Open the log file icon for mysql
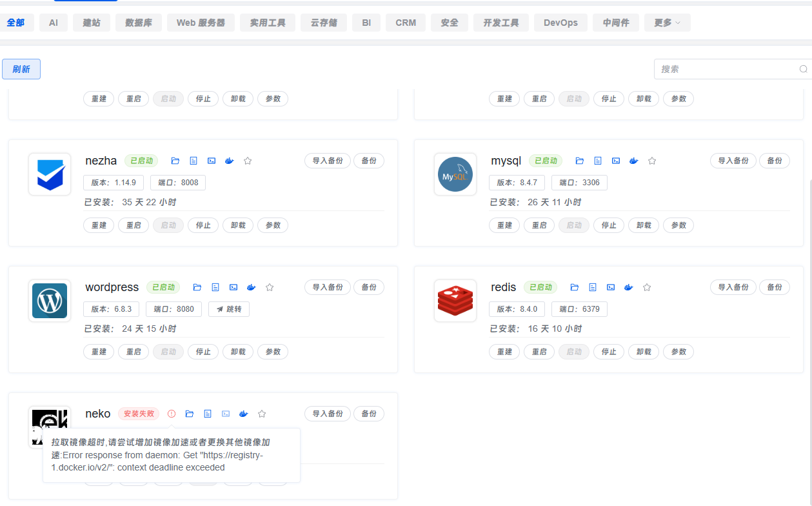Screen dimensions: 812x506 click(598, 161)
